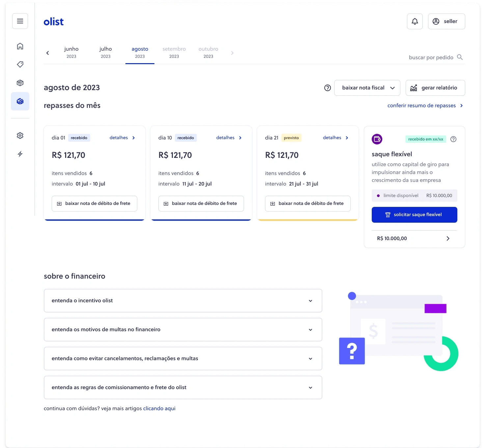
Task: Click the search magnifier icon
Action: [x=460, y=57]
